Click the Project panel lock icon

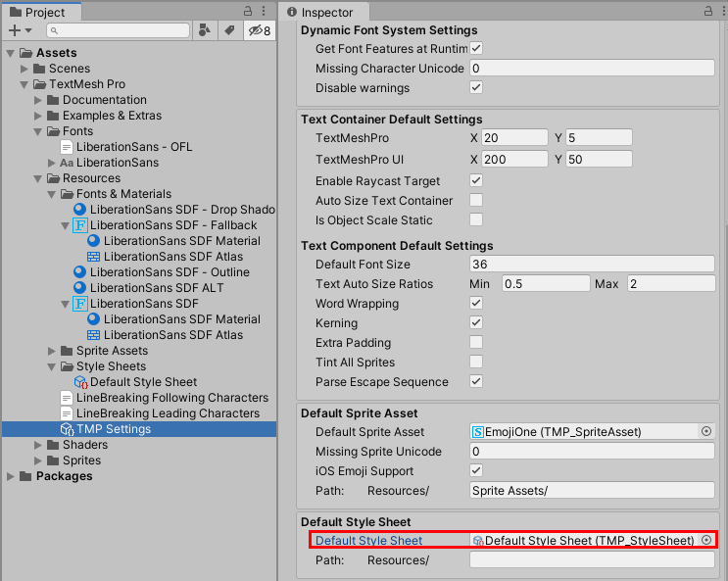248,12
